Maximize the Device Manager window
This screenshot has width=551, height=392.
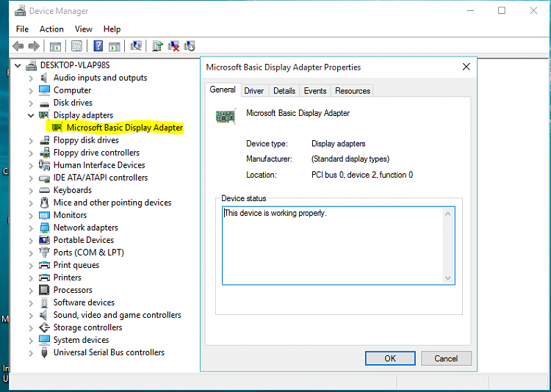click(x=502, y=11)
